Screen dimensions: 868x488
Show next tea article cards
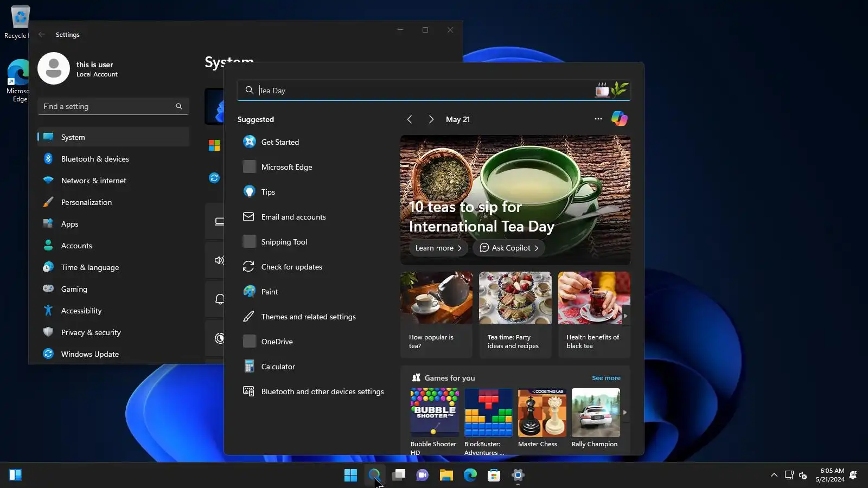tap(626, 316)
